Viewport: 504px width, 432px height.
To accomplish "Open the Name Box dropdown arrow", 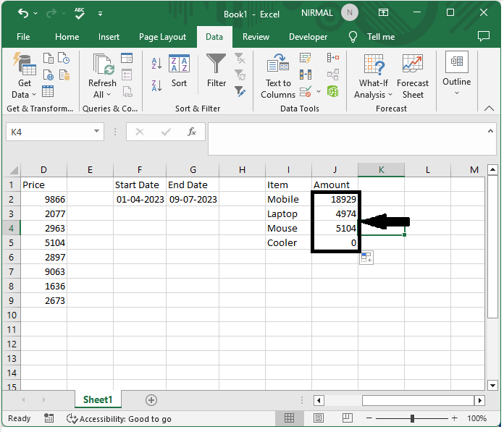I will coord(96,131).
